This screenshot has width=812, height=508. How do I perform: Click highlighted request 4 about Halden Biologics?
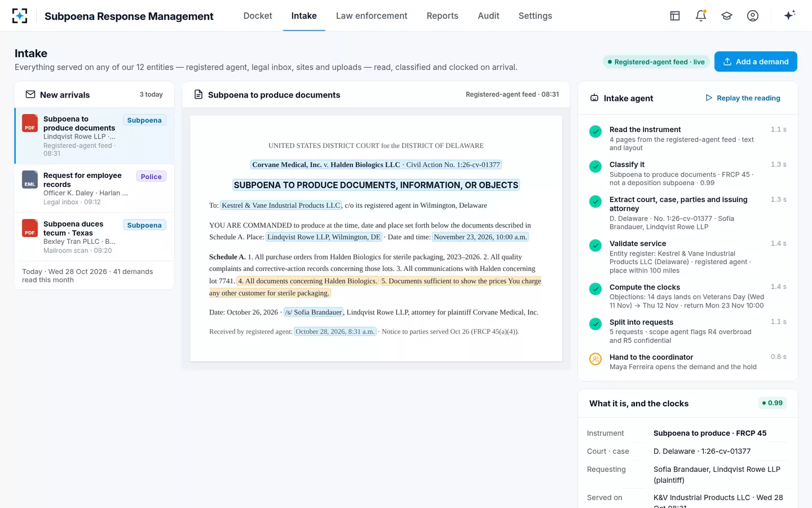pos(307,281)
